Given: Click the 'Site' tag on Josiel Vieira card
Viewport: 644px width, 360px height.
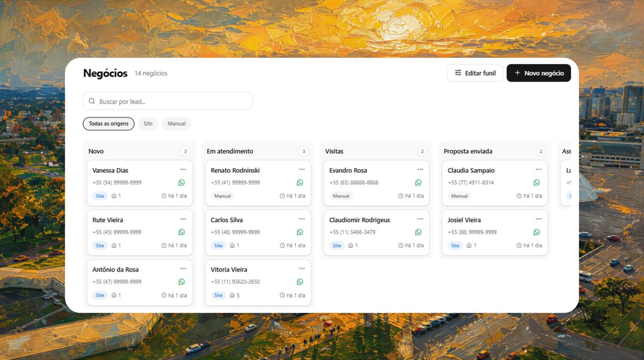Looking at the screenshot, I should (455, 245).
